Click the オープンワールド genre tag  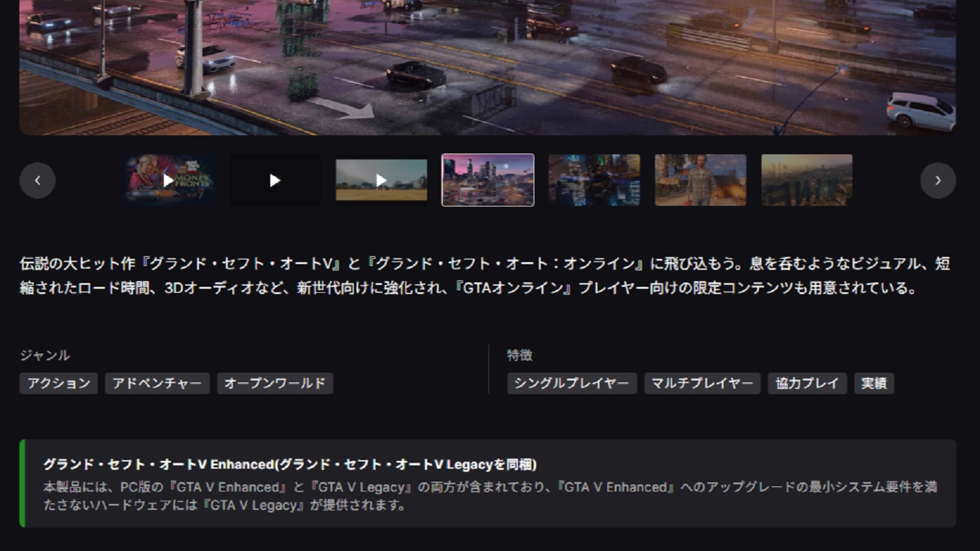(x=275, y=383)
